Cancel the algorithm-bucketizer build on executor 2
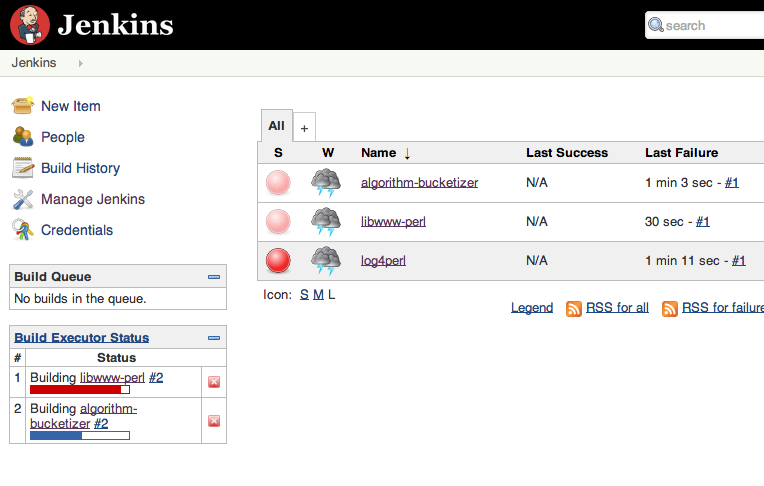Viewport: 764px width, 486px height. [x=214, y=421]
